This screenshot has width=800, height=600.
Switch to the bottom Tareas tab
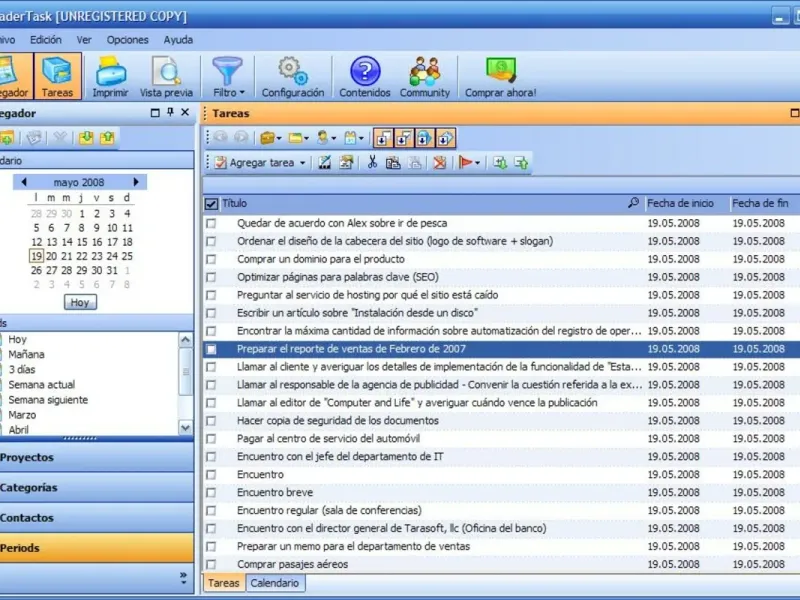click(x=223, y=583)
